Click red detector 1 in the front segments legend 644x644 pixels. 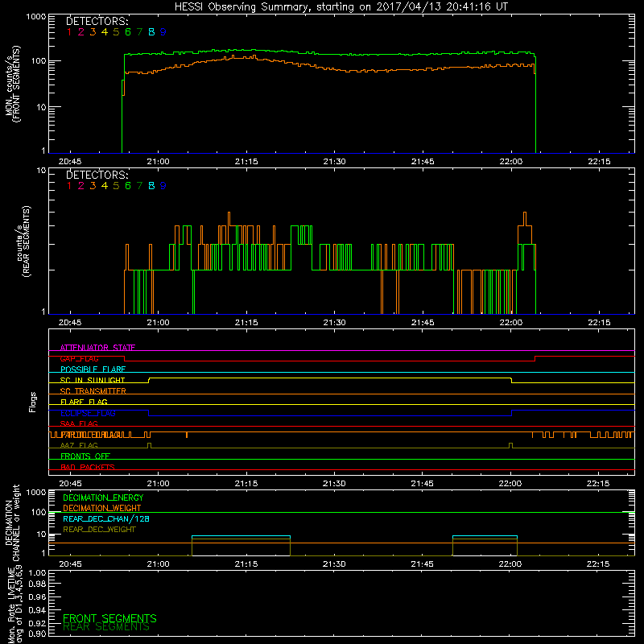tap(69, 32)
